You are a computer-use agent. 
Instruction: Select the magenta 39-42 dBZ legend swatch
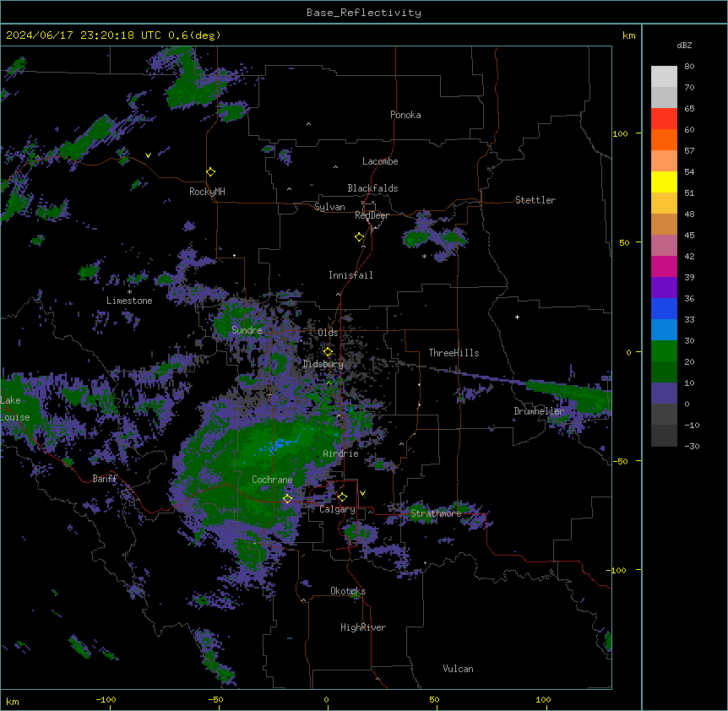[664, 266]
